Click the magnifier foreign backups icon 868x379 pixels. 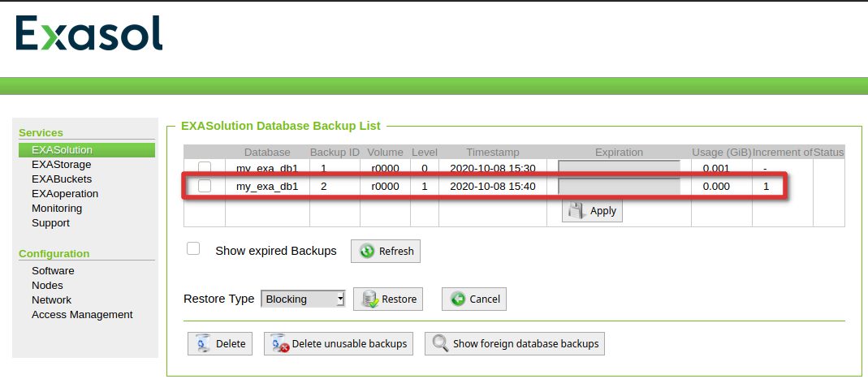441,343
